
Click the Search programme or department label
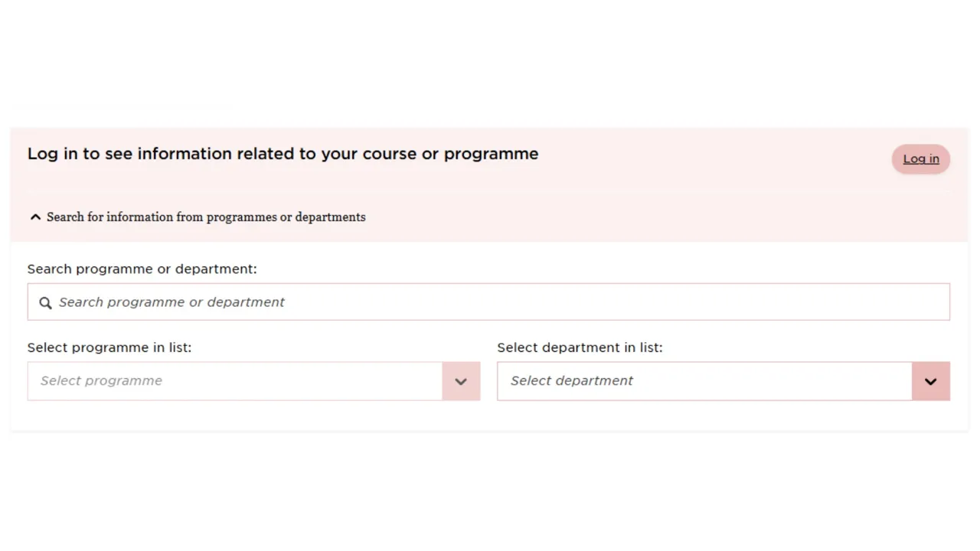point(142,269)
